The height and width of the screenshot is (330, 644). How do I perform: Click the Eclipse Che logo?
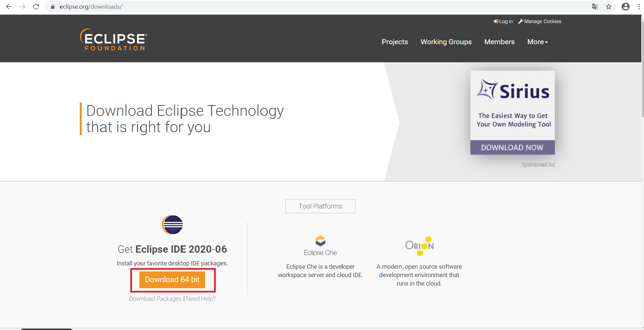[320, 246]
